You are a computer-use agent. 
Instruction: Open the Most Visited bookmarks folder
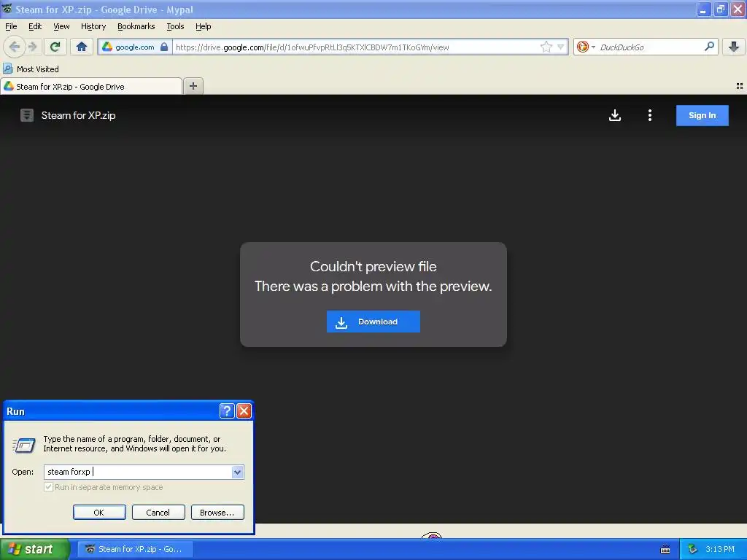click(31, 69)
